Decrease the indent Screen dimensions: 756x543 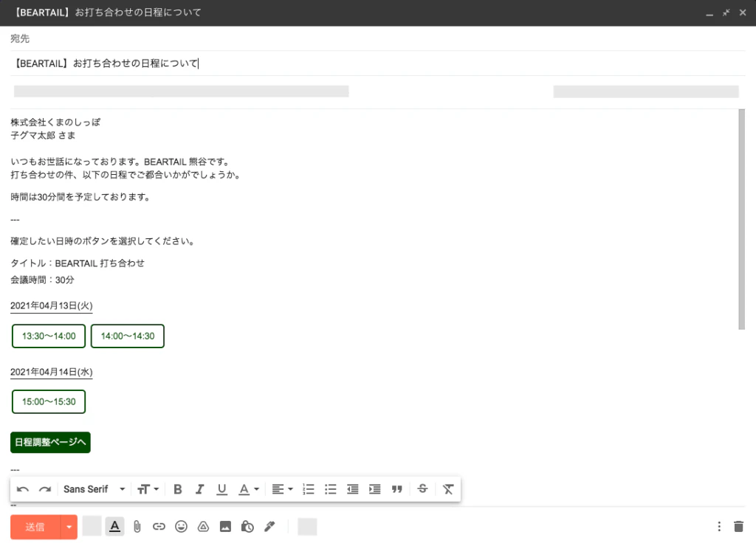352,490
